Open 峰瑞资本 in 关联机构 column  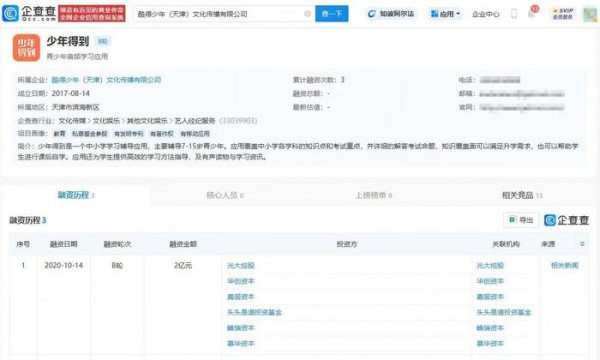(490, 328)
